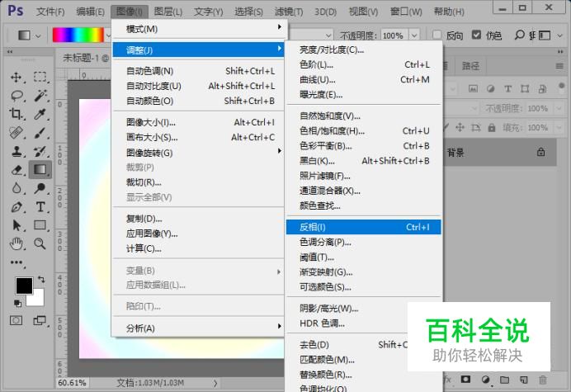This screenshot has height=392, width=571.
Task: Select the Rectangular Marquee tool
Action: pyautogui.click(x=40, y=78)
